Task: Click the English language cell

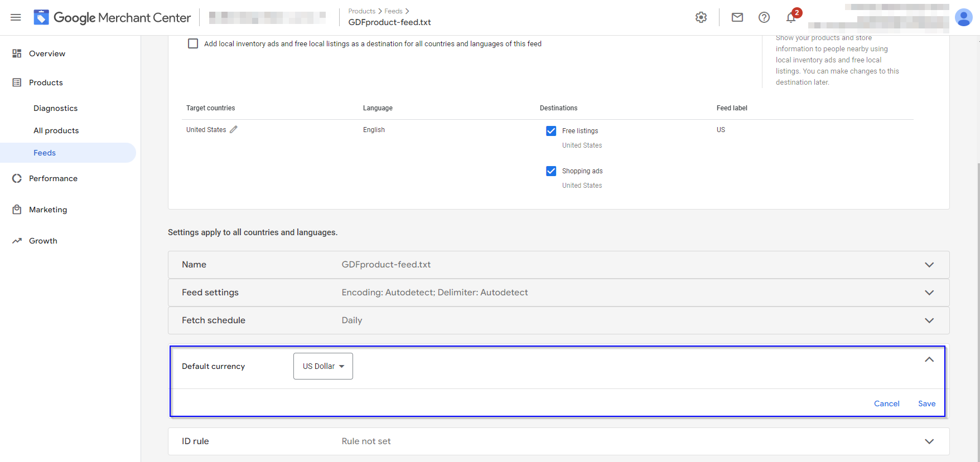Action: [374, 130]
